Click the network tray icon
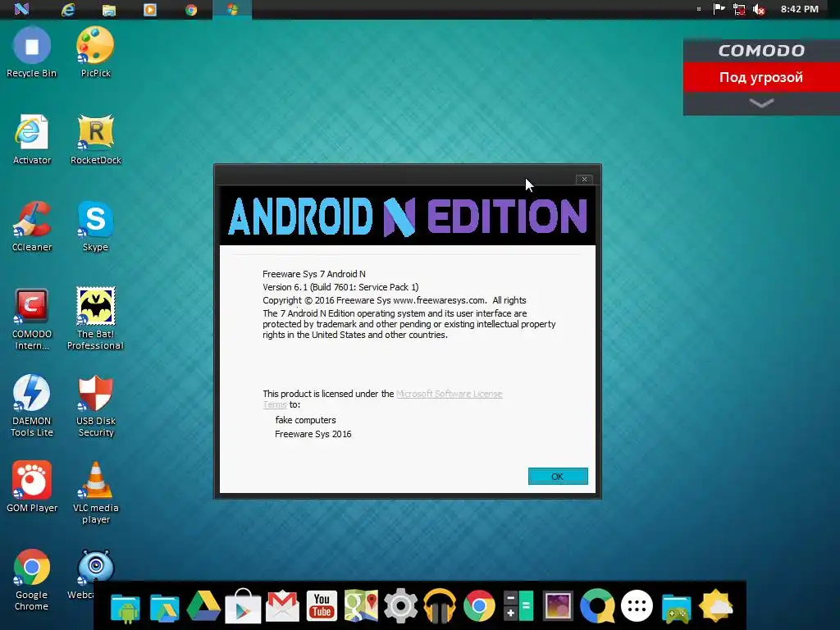Image resolution: width=840 pixels, height=630 pixels. point(739,9)
